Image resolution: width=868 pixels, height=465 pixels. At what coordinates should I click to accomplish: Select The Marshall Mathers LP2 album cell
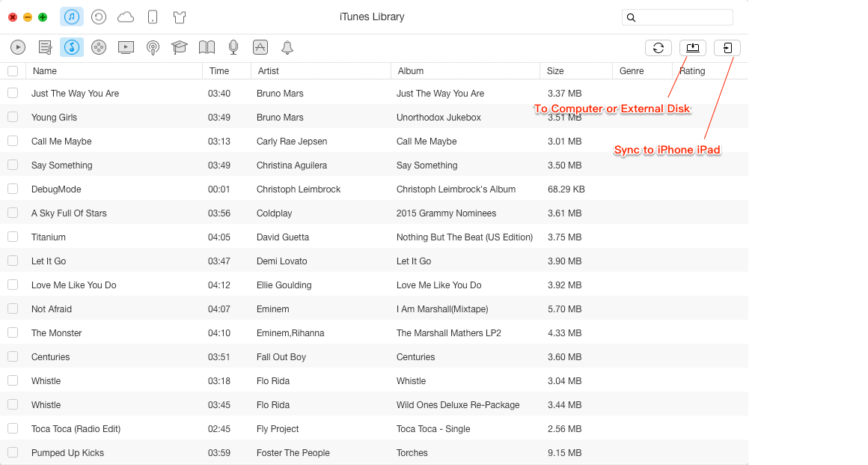[448, 333]
